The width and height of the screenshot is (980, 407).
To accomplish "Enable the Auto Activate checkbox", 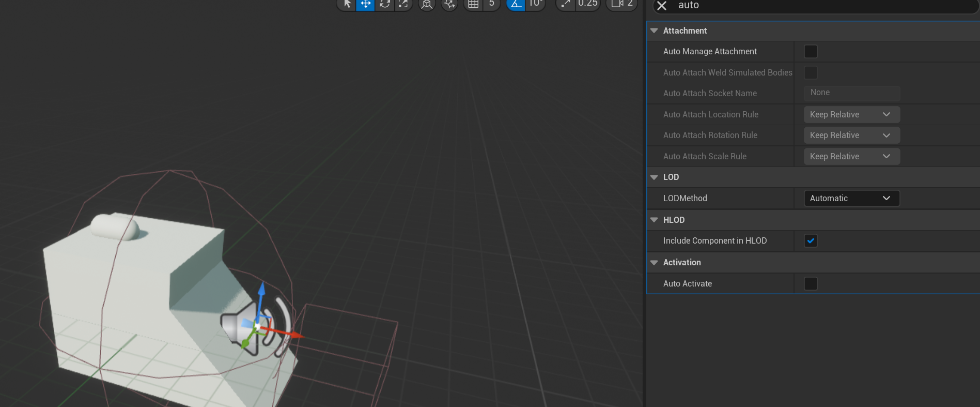I will (x=811, y=284).
